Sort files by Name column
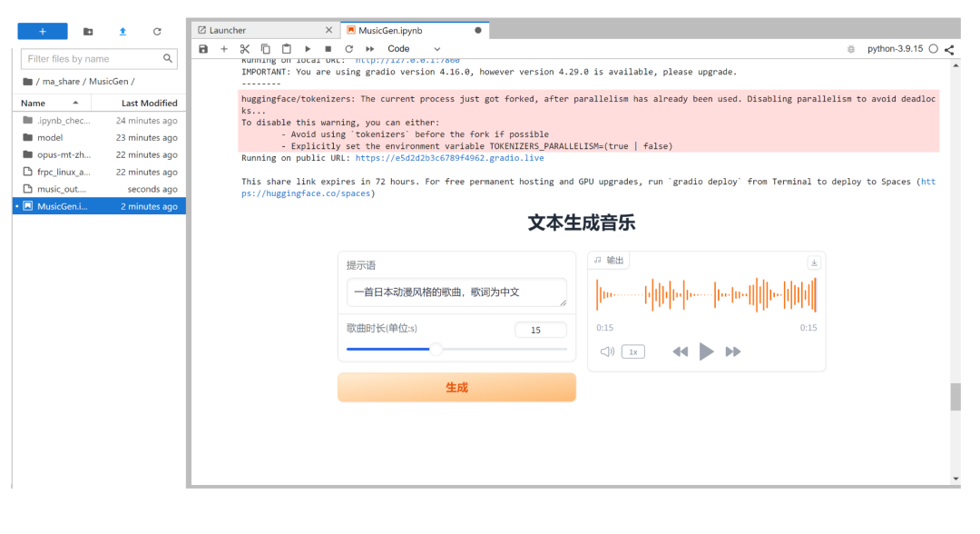Image resolution: width=980 pixels, height=534 pixels. click(51, 104)
